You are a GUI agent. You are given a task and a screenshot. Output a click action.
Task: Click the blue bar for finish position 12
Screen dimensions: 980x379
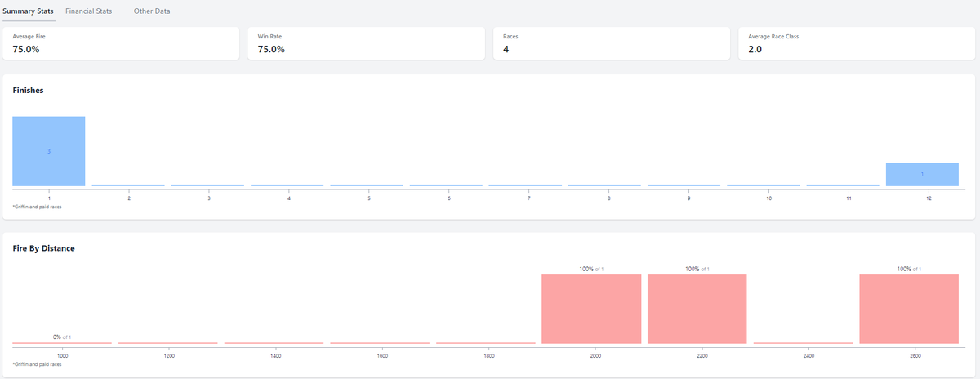pyautogui.click(x=922, y=174)
